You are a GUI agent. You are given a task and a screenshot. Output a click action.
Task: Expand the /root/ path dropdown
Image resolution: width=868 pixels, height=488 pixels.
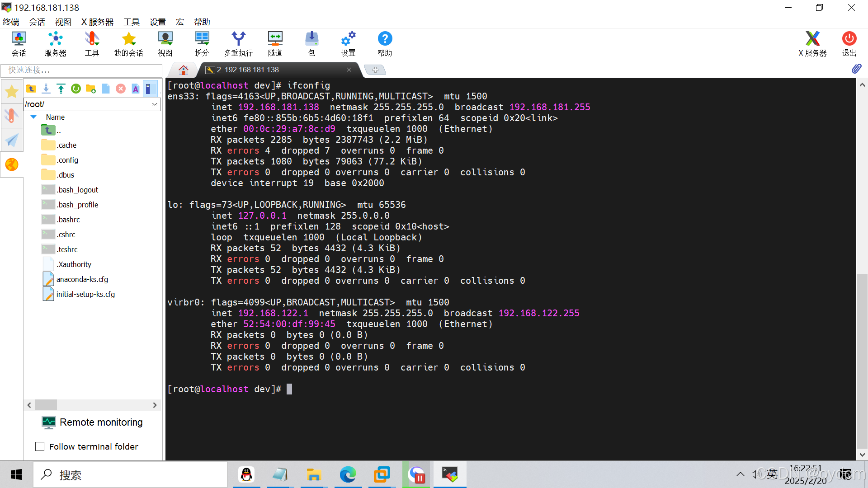pyautogui.click(x=155, y=104)
